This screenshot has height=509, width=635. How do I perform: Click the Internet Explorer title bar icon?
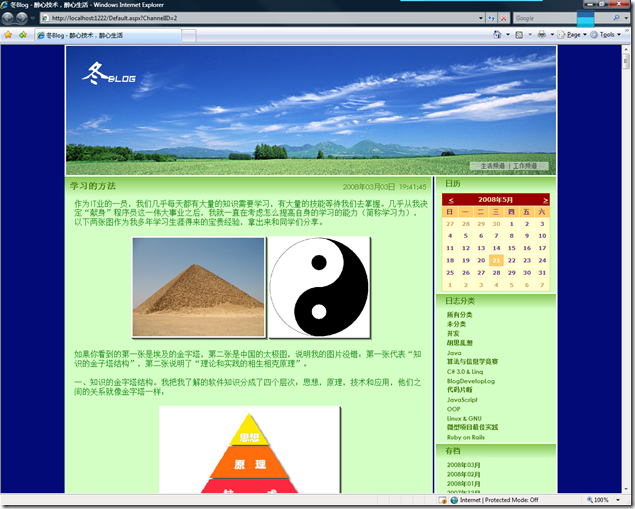tap(4, 5)
